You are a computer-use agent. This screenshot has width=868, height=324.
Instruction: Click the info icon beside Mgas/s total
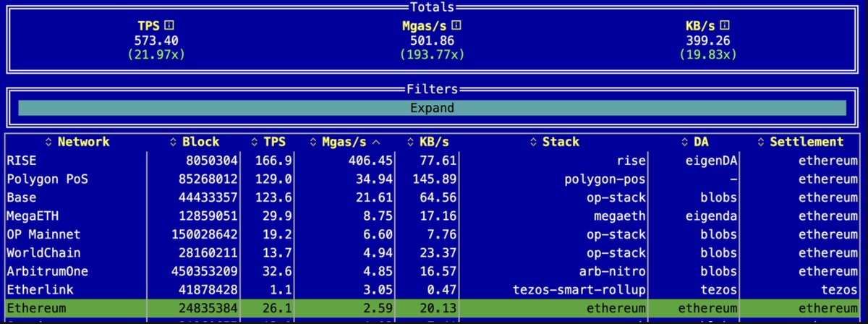pyautogui.click(x=457, y=25)
